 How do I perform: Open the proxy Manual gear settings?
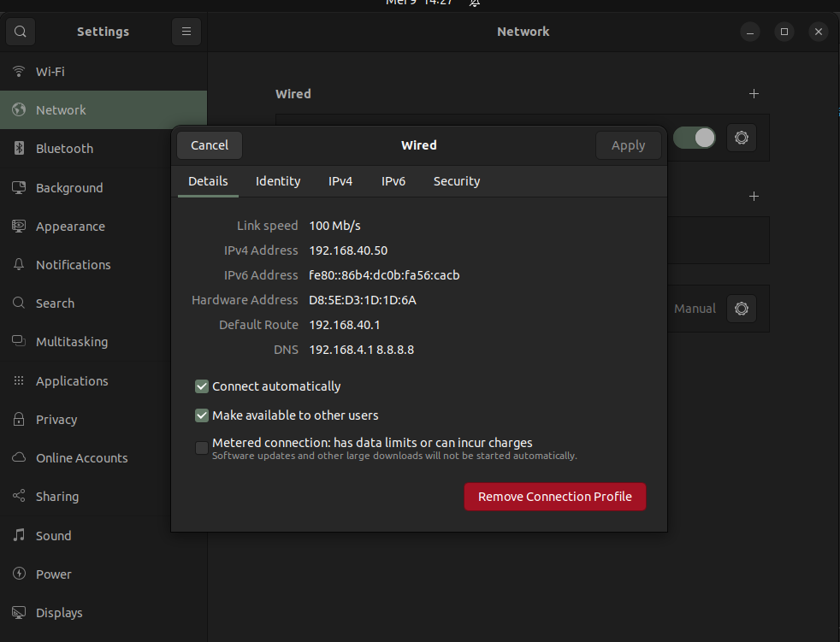click(741, 309)
